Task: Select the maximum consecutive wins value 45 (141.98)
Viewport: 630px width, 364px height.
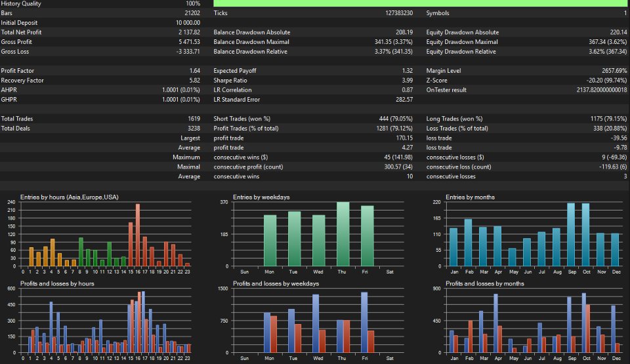Action: (398, 157)
